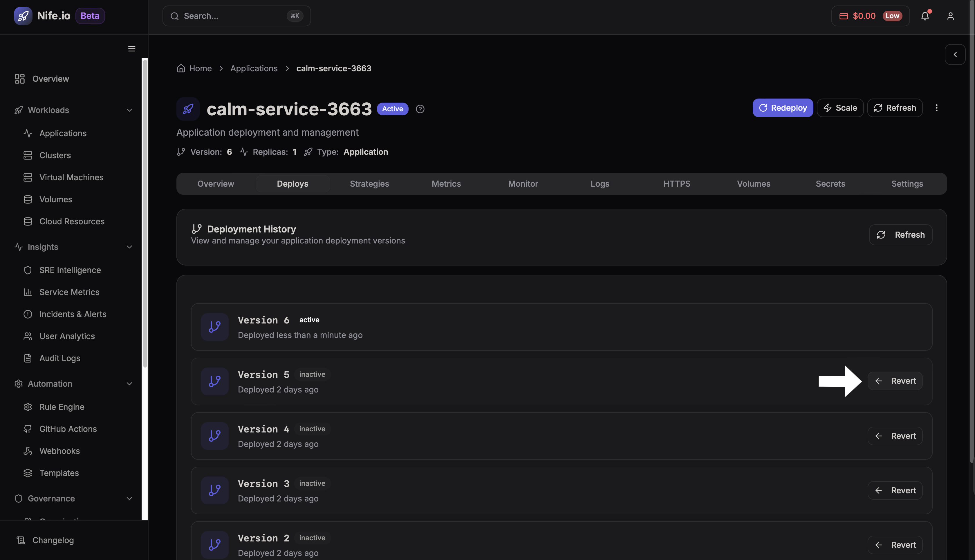The width and height of the screenshot is (975, 560).
Task: Click the help question mark next to Active
Action: point(420,109)
